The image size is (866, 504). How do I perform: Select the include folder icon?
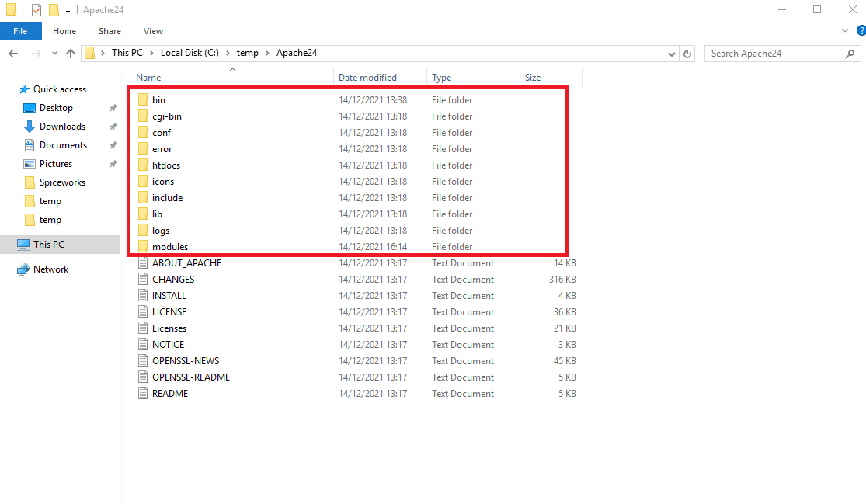tap(143, 197)
